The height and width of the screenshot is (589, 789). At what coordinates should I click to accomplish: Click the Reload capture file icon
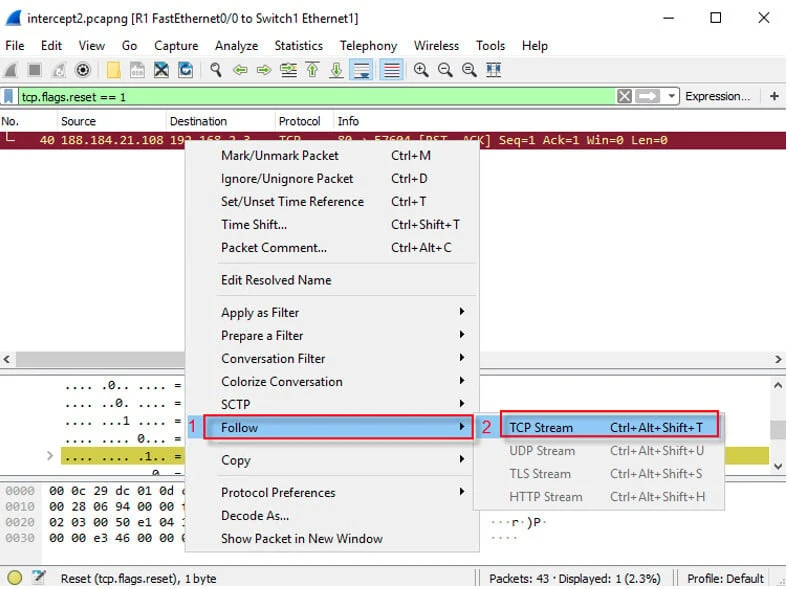pyautogui.click(x=185, y=70)
